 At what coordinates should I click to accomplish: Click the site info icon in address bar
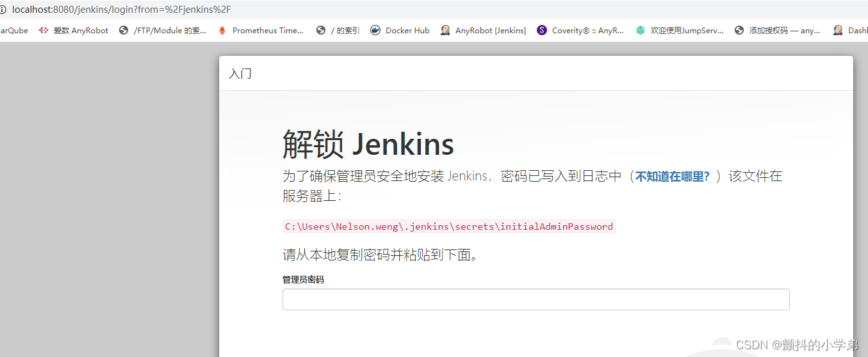coord(3,10)
